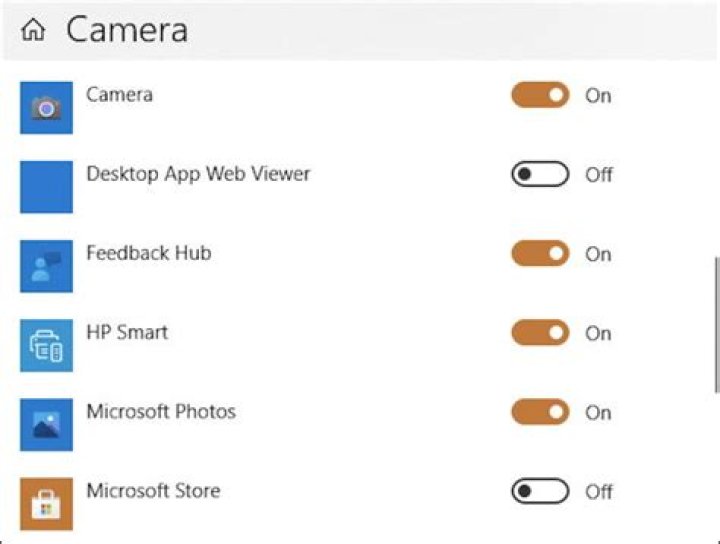Disable the Feedback Hub camera toggle
Image resolution: width=720 pixels, height=544 pixels.
pos(540,254)
